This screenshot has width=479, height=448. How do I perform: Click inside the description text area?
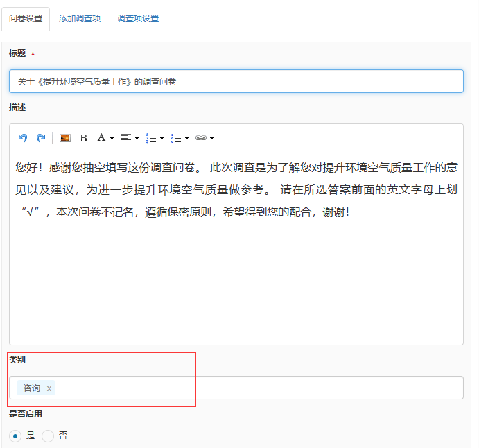pyautogui.click(x=236, y=277)
